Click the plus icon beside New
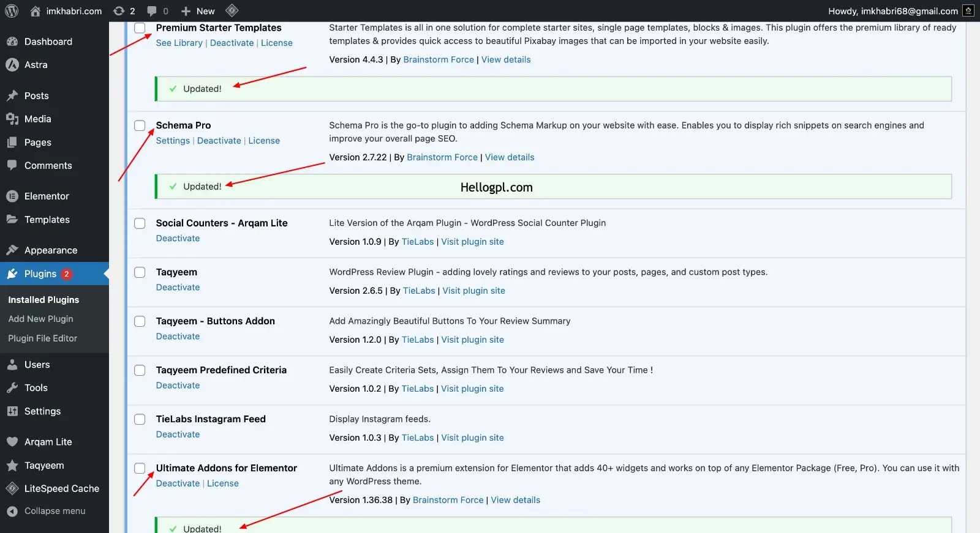 point(186,11)
